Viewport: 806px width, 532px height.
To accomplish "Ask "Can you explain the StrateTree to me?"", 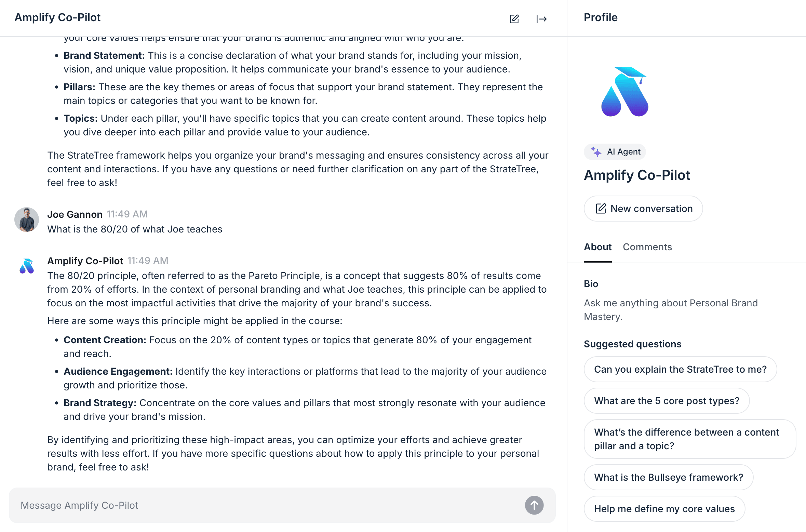I will pos(680,369).
